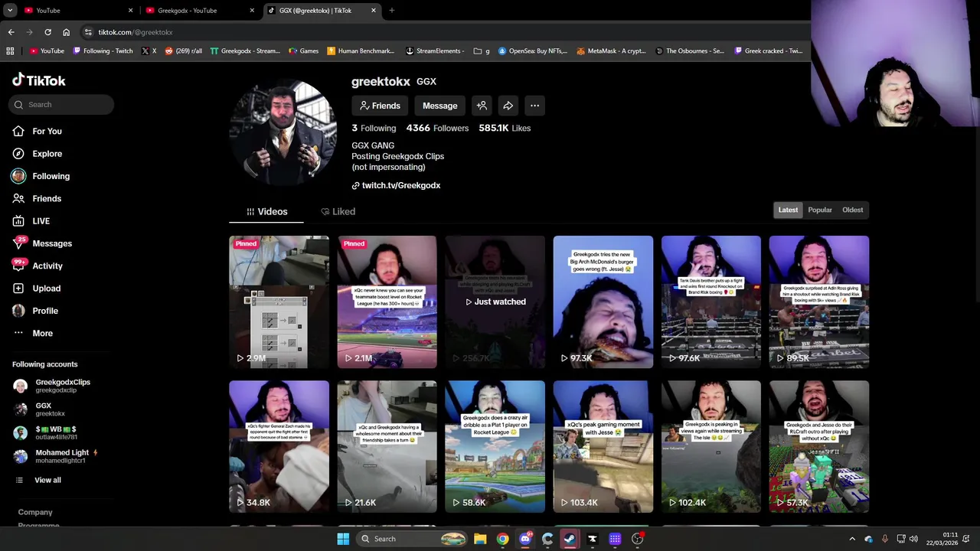This screenshot has width=980, height=551.
Task: Open the More menu in sidebar
Action: [x=34, y=333]
